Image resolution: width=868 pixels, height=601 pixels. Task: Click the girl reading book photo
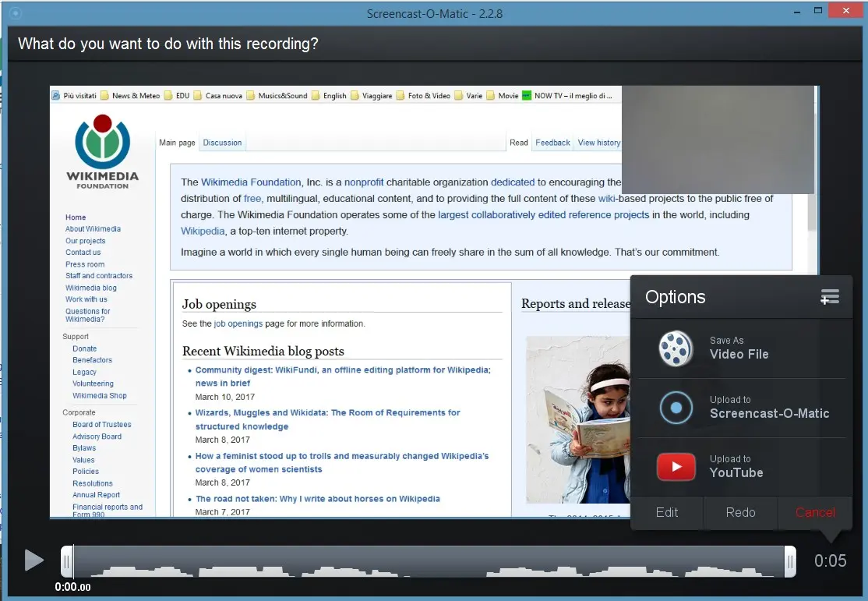pyautogui.click(x=577, y=419)
